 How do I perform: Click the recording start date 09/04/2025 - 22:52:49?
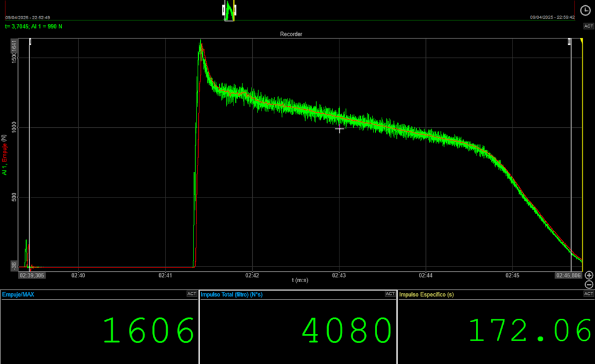click(x=27, y=17)
